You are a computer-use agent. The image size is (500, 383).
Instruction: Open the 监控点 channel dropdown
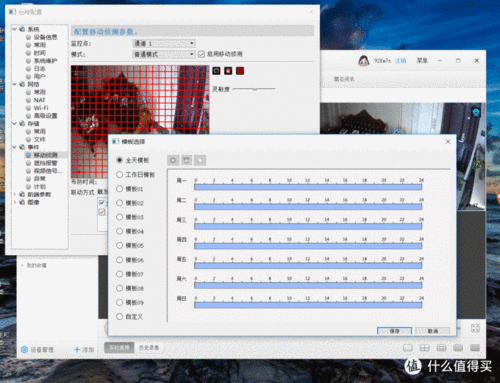pyautogui.click(x=164, y=43)
